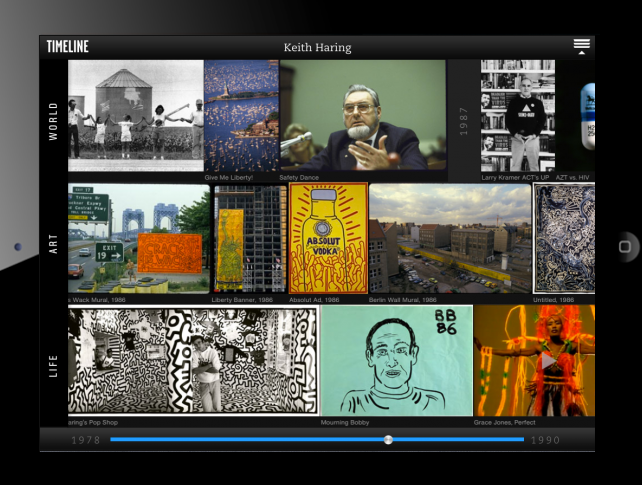Viewport: 642px width, 485px height.
Task: Open the Liberty Banner, 1986 image
Action: pyautogui.click(x=251, y=239)
